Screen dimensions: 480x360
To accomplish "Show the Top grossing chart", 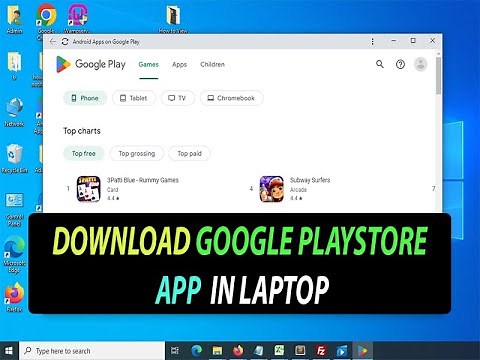I will point(137,153).
